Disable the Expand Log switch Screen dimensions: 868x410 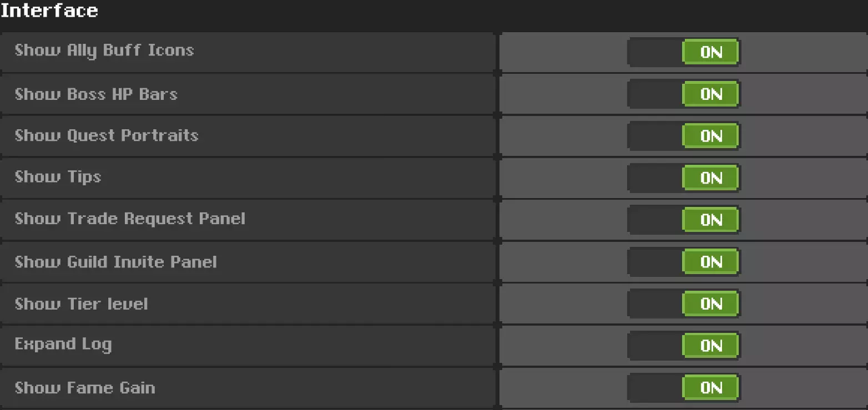click(684, 346)
